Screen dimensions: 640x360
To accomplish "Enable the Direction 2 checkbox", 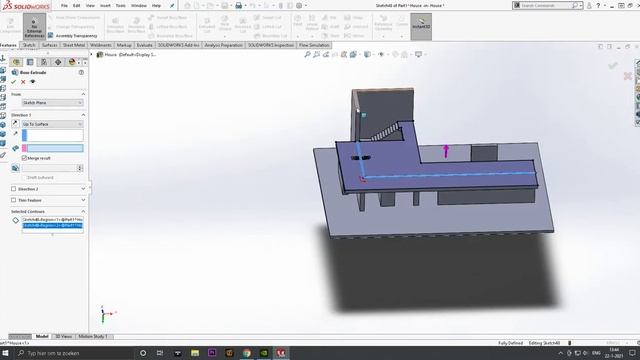I will (x=13, y=189).
